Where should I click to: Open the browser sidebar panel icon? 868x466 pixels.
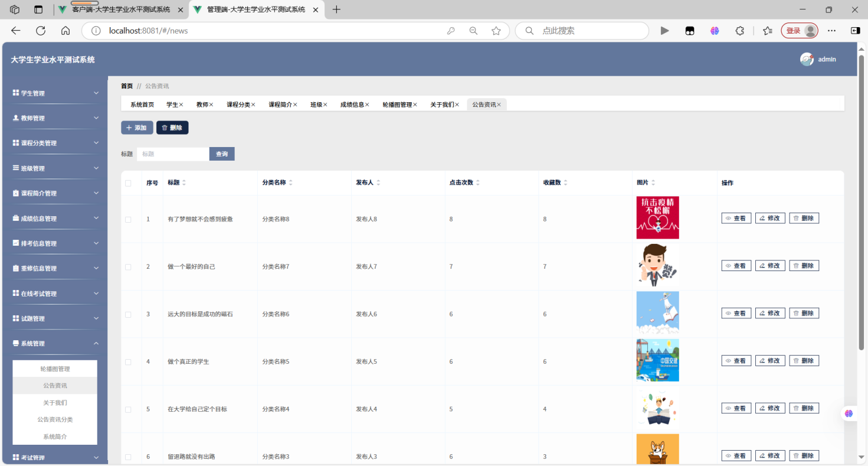pyautogui.click(x=855, y=31)
